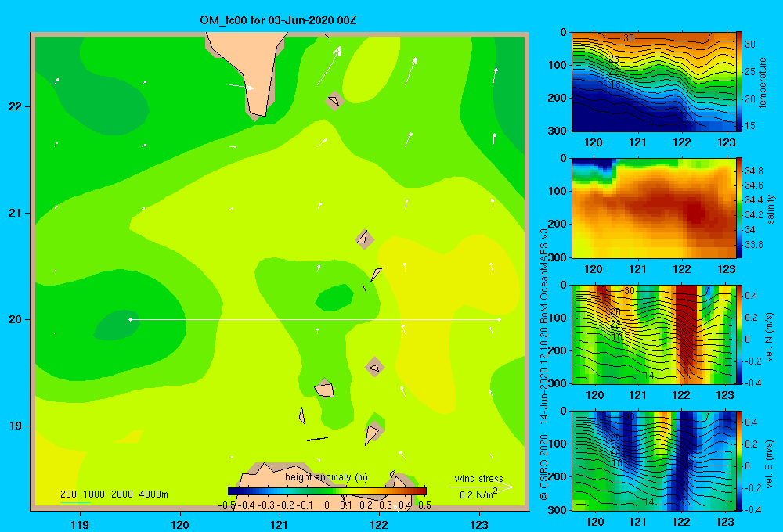This screenshot has height=532, width=783.
Task: Click the 300 depth label of salinity panel
Action: tap(557, 257)
